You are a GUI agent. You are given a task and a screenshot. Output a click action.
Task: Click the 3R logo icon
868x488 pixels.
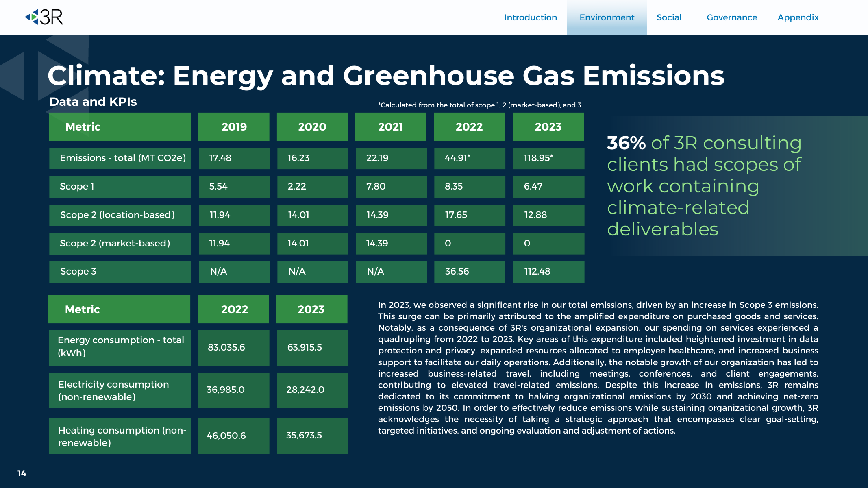44,17
